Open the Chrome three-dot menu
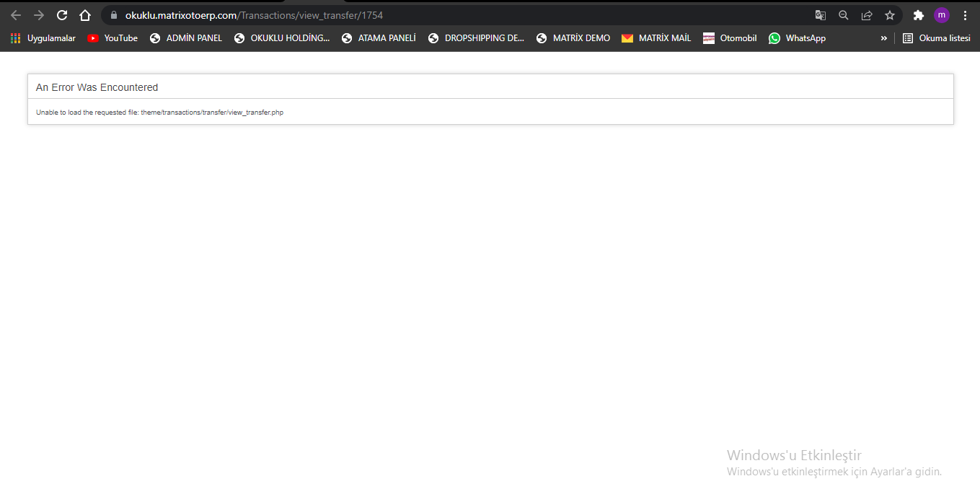980x502 pixels. [x=965, y=15]
